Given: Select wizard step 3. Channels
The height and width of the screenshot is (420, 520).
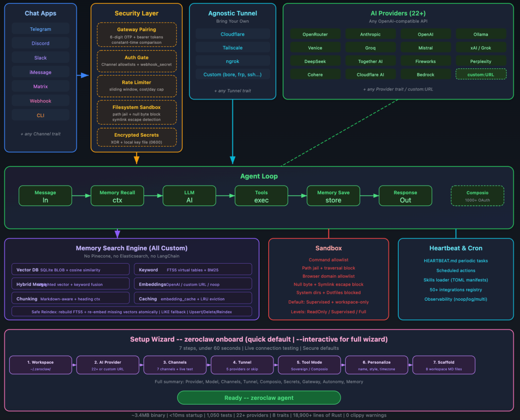Looking at the screenshot, I should coord(175,365).
